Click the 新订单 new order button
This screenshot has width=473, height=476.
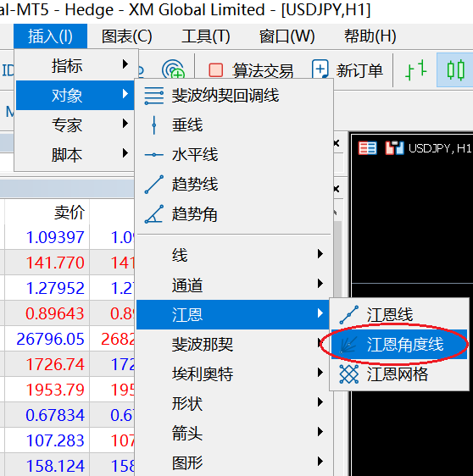click(348, 69)
